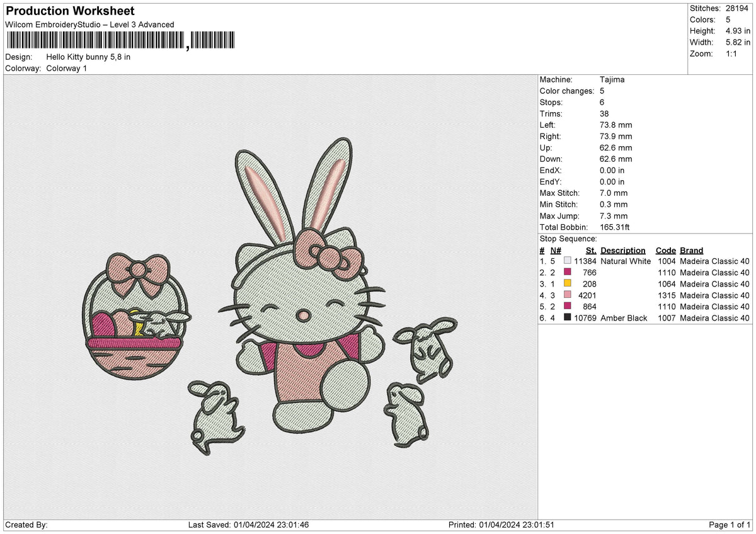Screen dimensions: 756x534
Task: Click the Zoom value '1:1'
Action: point(733,54)
